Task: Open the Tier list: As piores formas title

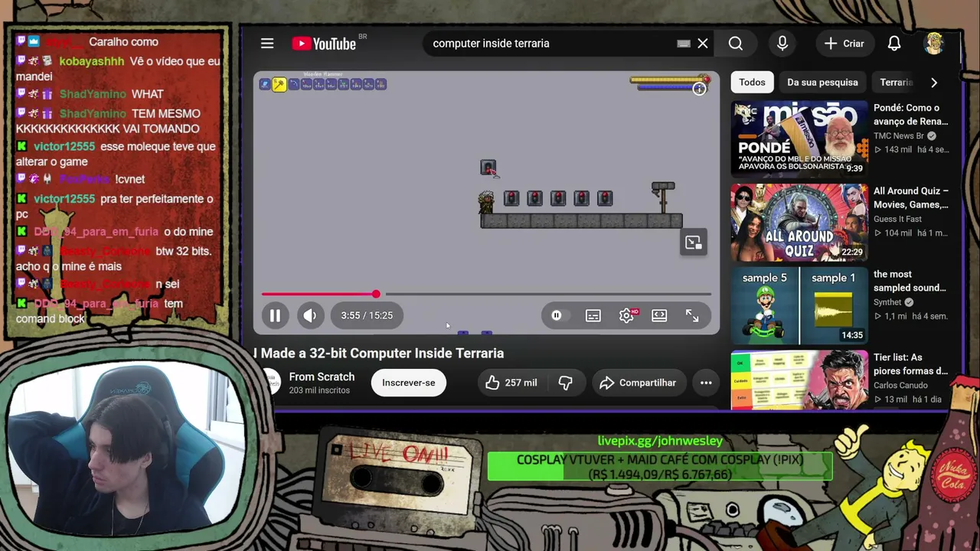Action: 911,364
